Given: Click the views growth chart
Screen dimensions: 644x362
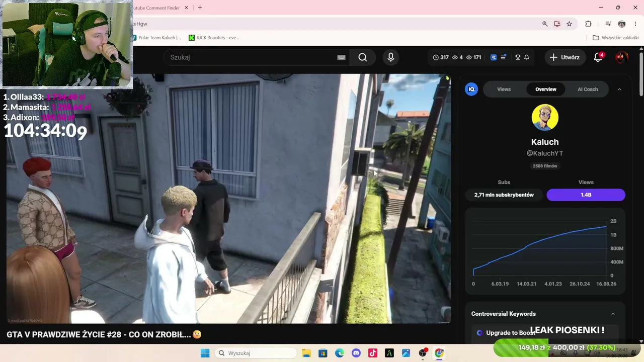Looking at the screenshot, I should point(545,251).
